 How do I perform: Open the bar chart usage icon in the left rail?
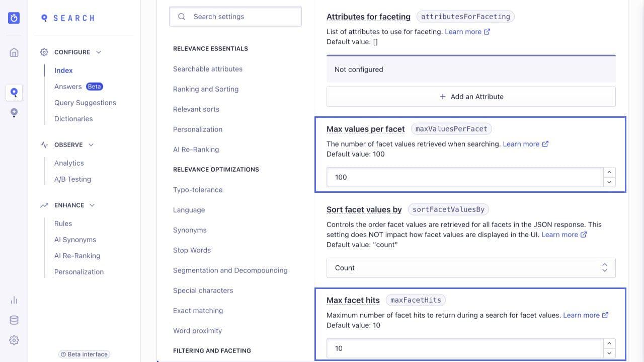point(14,300)
